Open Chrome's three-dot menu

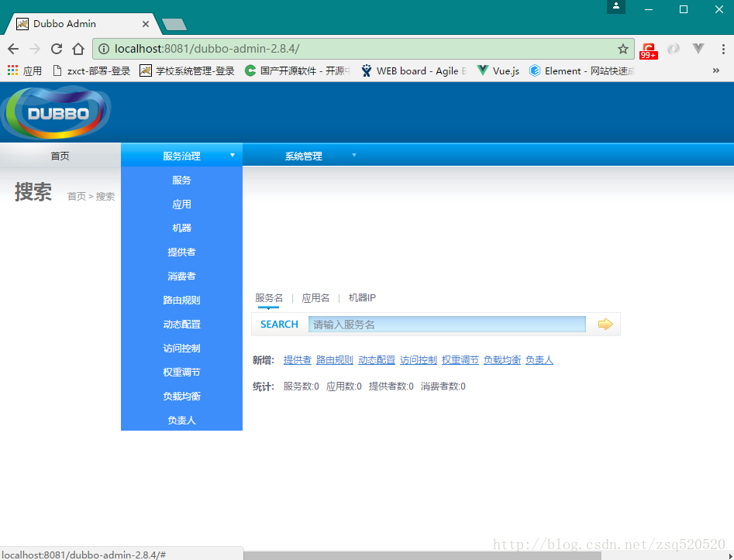point(722,48)
